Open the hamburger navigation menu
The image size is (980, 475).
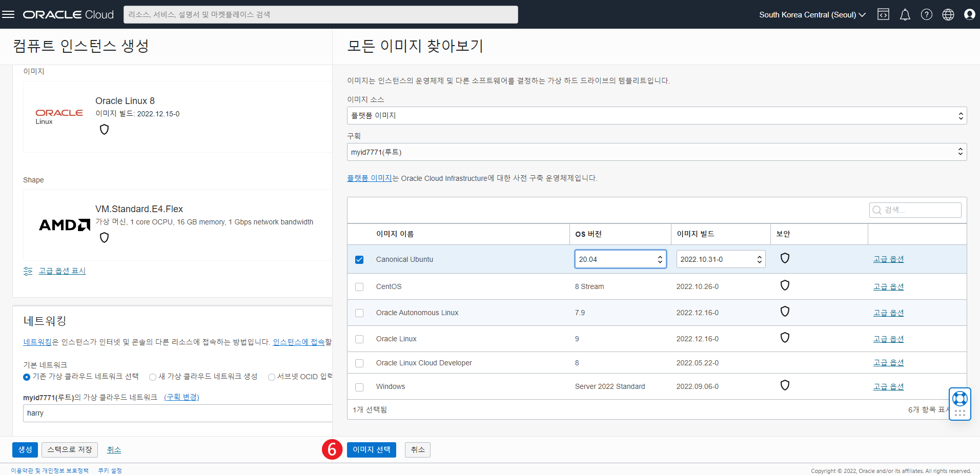tap(8, 14)
